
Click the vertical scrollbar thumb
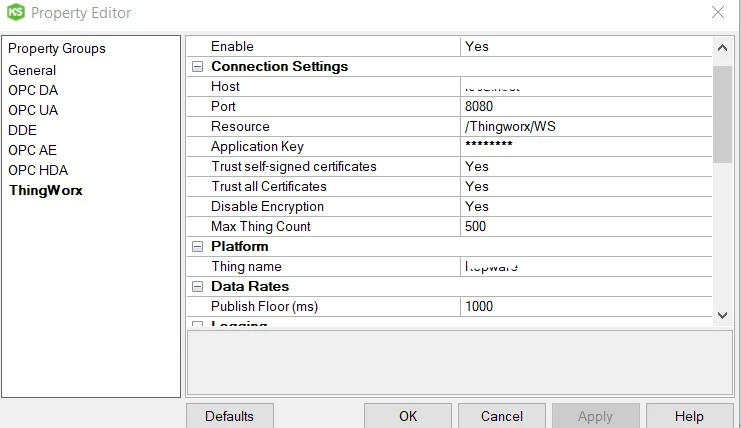(x=722, y=114)
